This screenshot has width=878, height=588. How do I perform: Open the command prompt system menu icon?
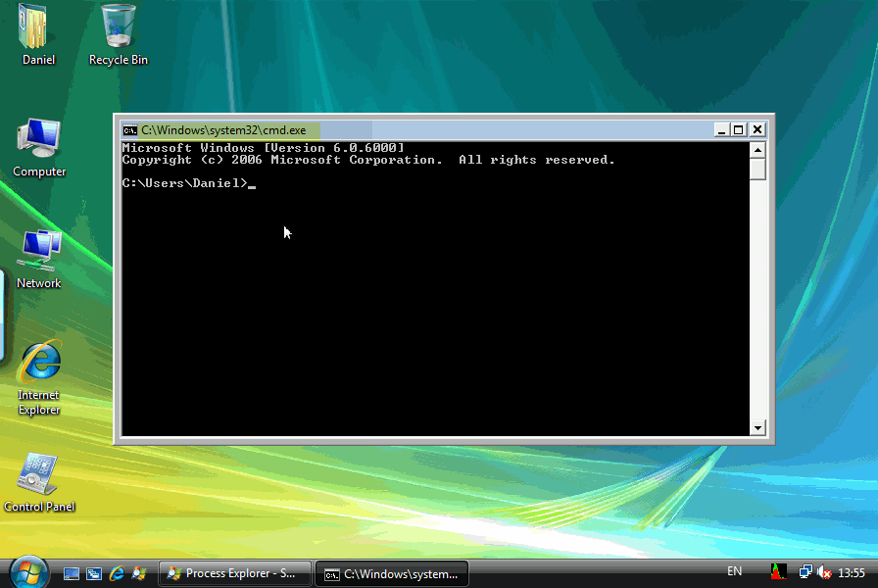tap(128, 129)
